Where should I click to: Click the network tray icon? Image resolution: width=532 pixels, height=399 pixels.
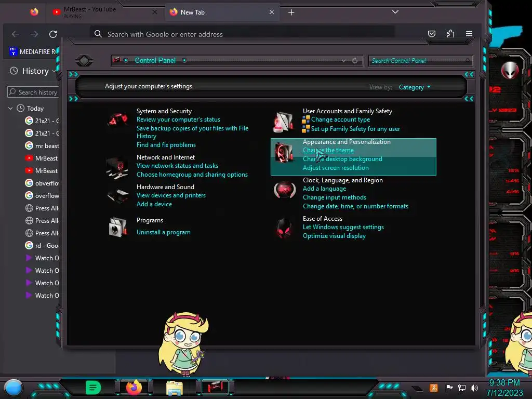(x=462, y=388)
